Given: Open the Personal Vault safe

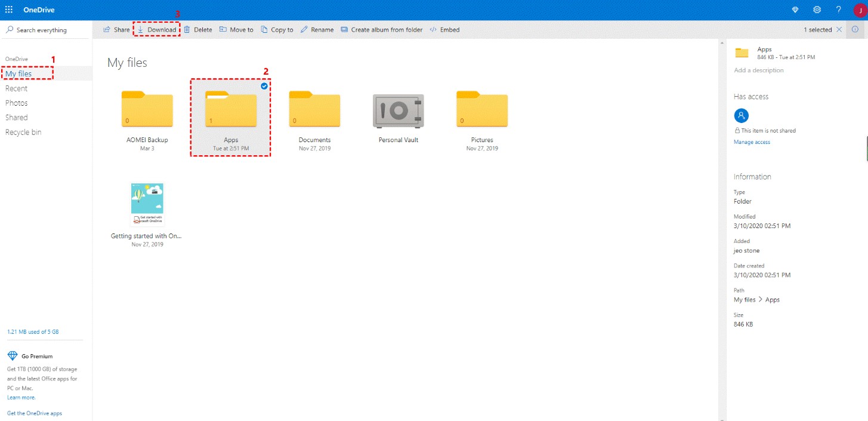Looking at the screenshot, I should (x=399, y=110).
